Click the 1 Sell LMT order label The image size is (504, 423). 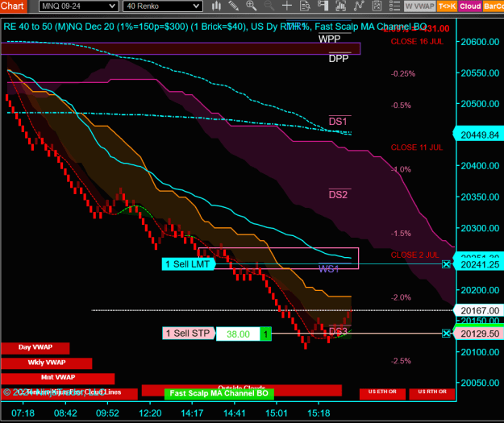[188, 264]
